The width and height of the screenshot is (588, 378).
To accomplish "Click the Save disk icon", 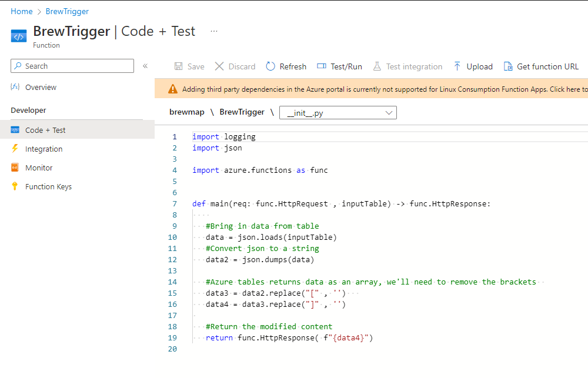I will pyautogui.click(x=179, y=66).
